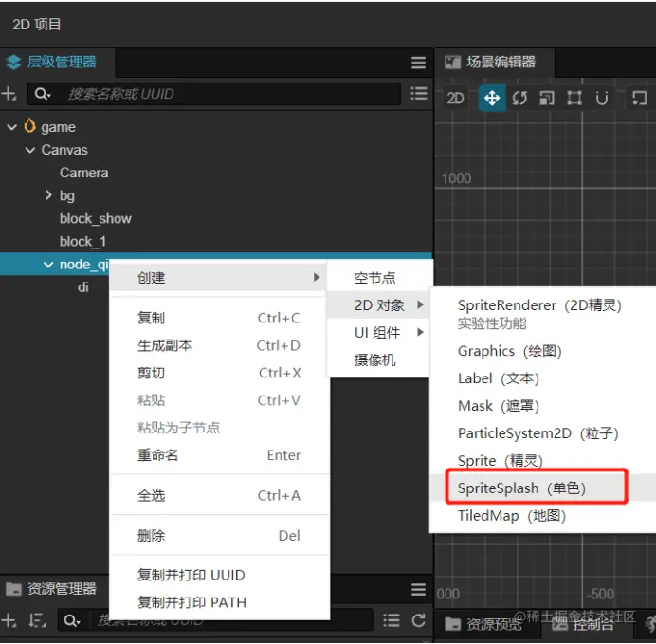
Task: Click the rightmost corner-frame toolbar icon in scene editor
Action: click(x=639, y=99)
